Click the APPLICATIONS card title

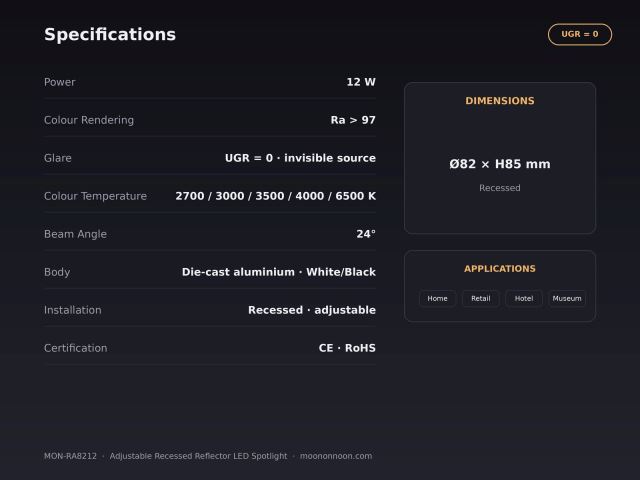click(x=500, y=269)
